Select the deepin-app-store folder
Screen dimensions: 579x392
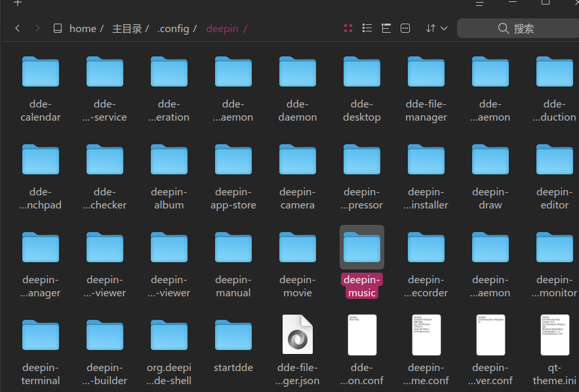click(x=233, y=177)
